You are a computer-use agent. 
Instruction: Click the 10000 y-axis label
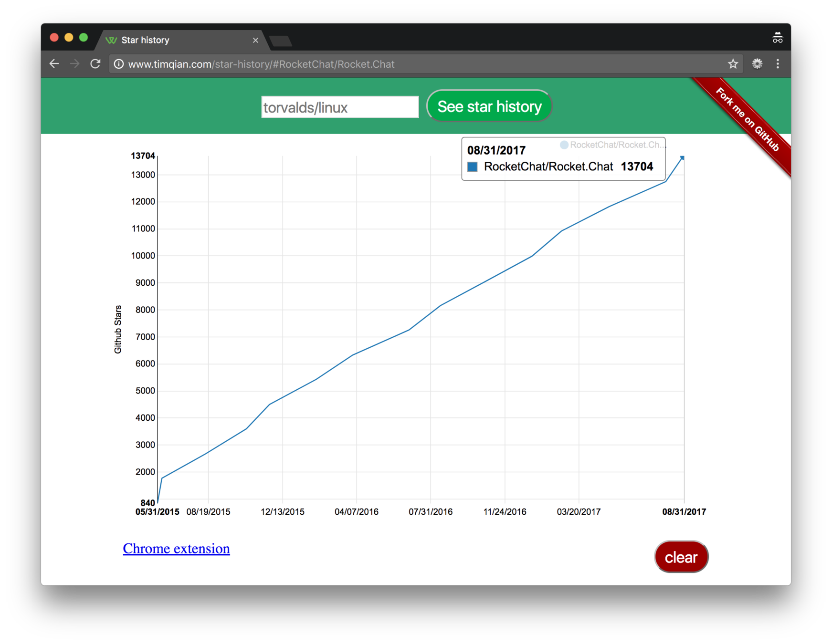pyautogui.click(x=143, y=256)
